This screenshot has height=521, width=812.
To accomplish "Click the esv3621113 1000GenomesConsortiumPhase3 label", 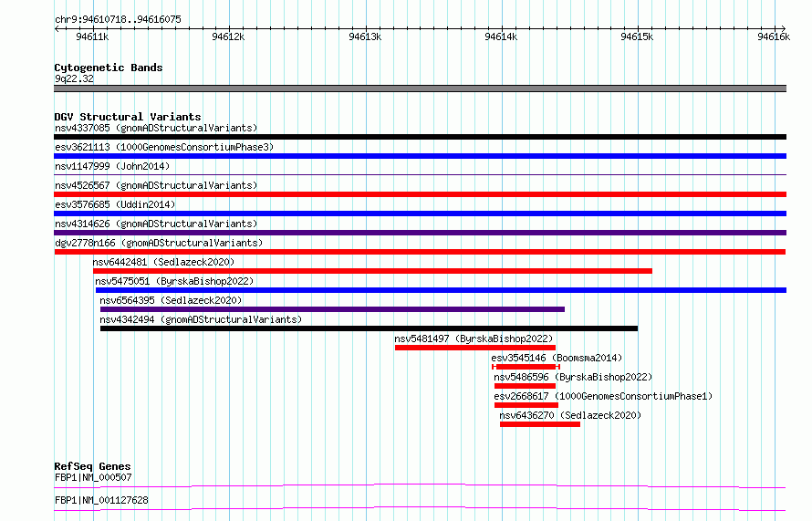I will [164, 147].
